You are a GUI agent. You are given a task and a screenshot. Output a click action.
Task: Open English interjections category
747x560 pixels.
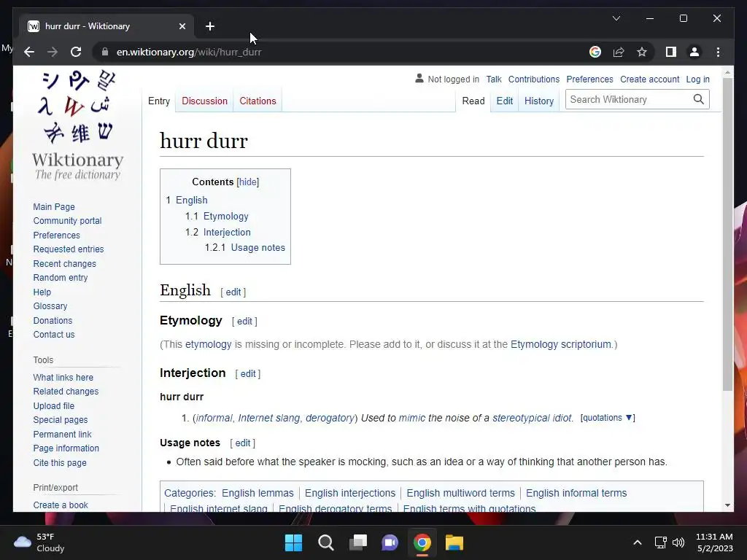[x=350, y=493]
